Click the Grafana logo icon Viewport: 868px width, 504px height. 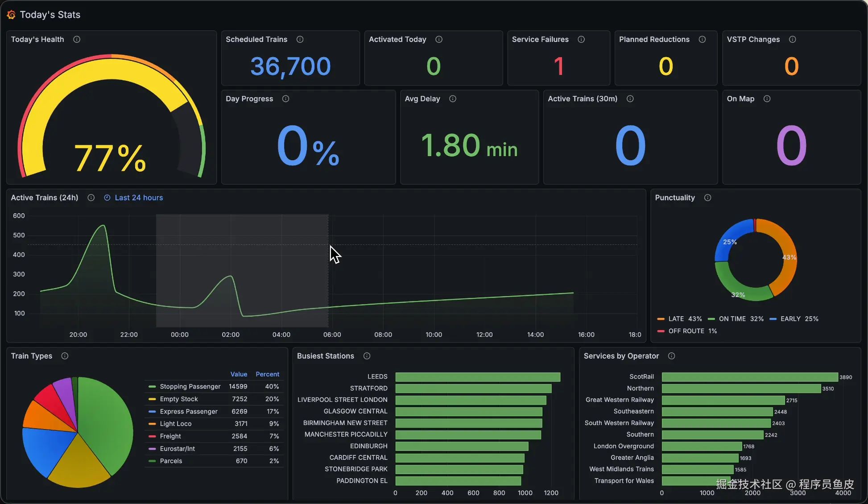[11, 15]
